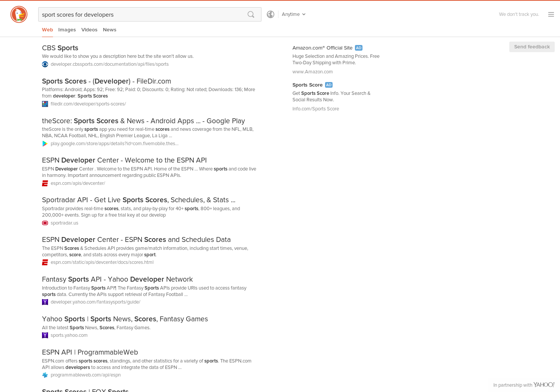The height and width of the screenshot is (392, 560).
Task: Open ESPN Scores and Schedules Data result
Action: (x=136, y=240)
